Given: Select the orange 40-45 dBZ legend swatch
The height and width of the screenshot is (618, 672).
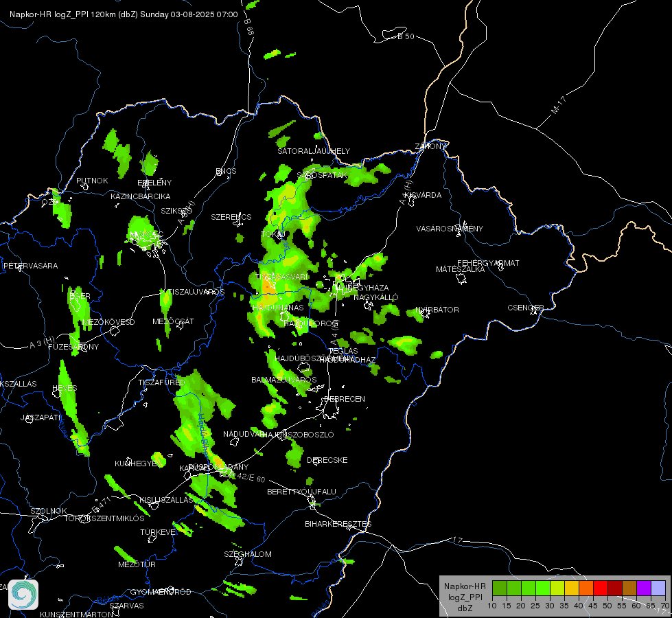Looking at the screenshot, I should coord(586,588).
